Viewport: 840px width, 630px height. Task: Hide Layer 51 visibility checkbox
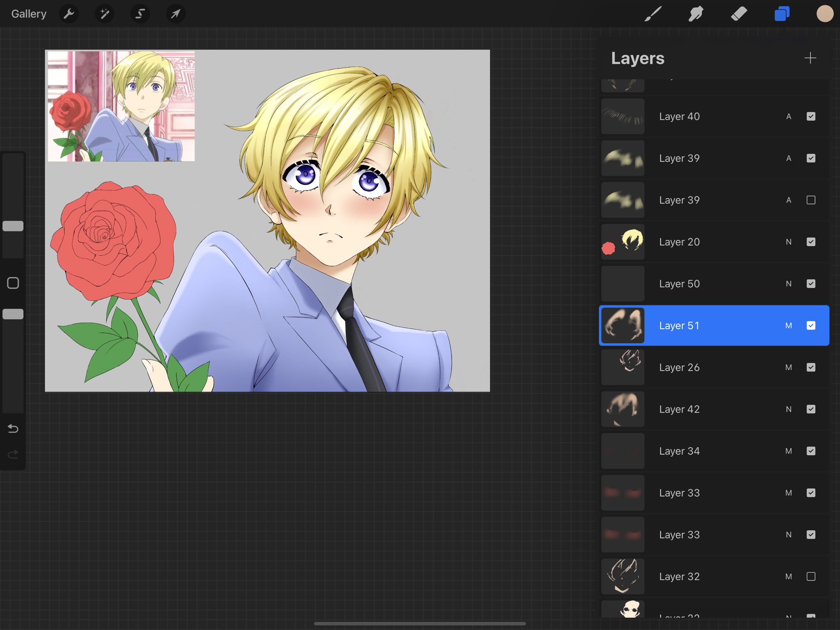(x=810, y=325)
